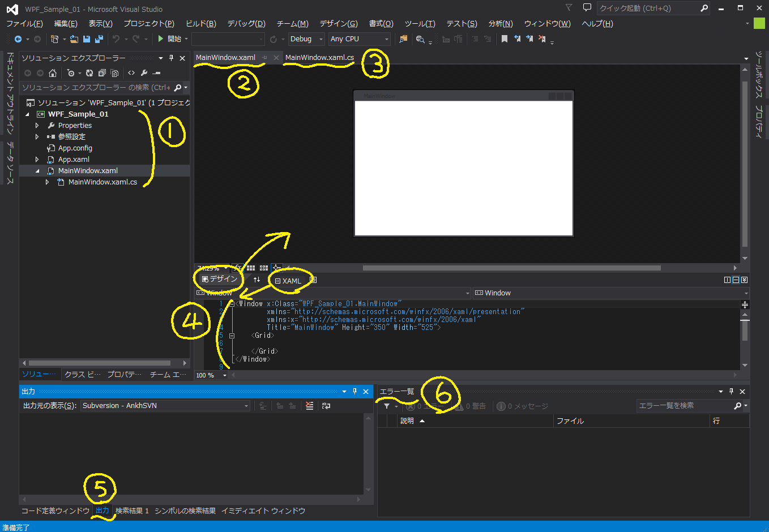The height and width of the screenshot is (532, 769).
Task: Toggle word wrap icon in Output toolbar
Action: click(x=326, y=406)
